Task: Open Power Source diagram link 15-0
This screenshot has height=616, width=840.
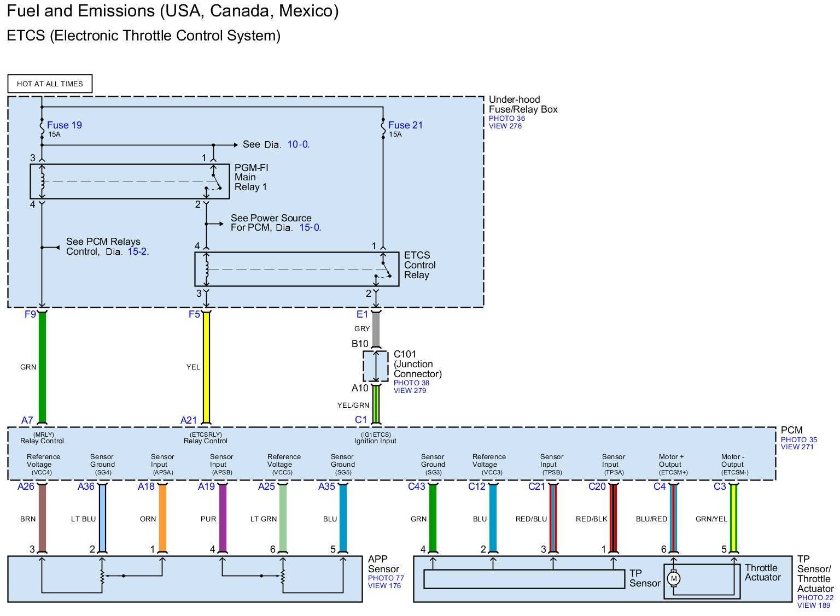Action: point(310,227)
